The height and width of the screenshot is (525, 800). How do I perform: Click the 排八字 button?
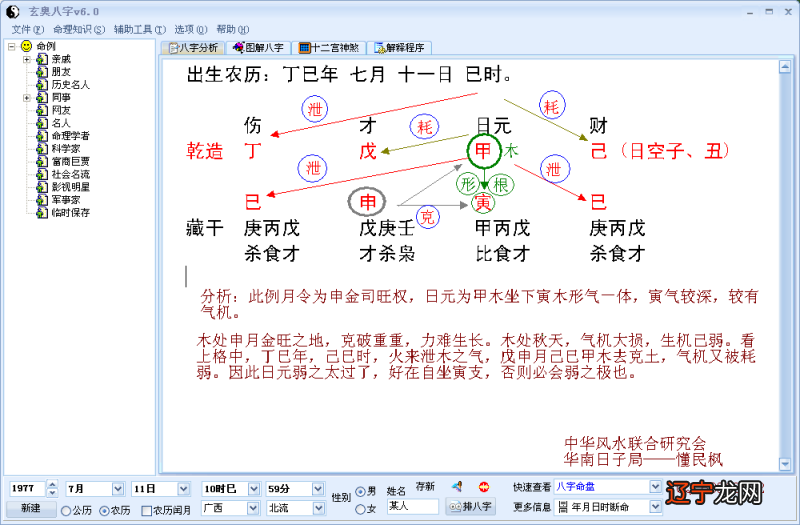point(470,507)
